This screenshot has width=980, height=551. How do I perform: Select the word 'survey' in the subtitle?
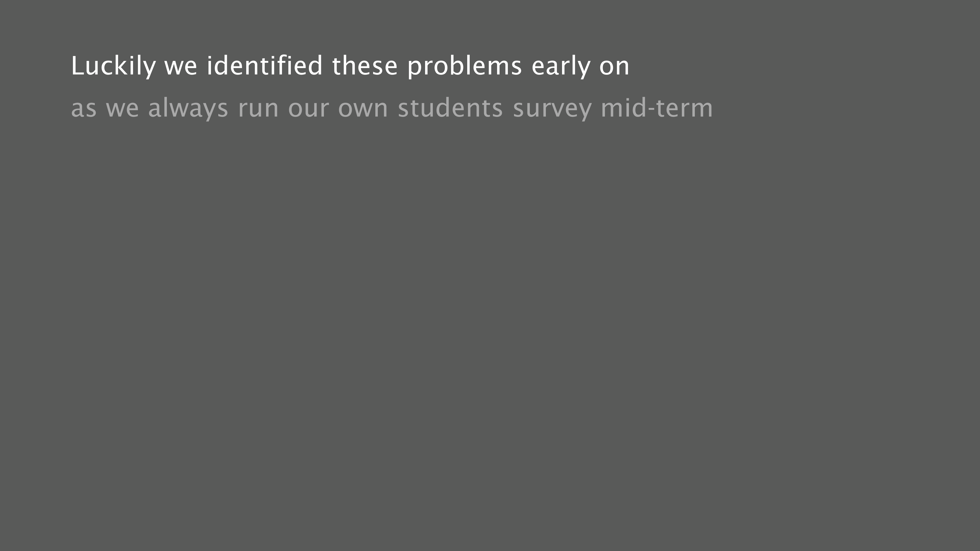point(552,108)
